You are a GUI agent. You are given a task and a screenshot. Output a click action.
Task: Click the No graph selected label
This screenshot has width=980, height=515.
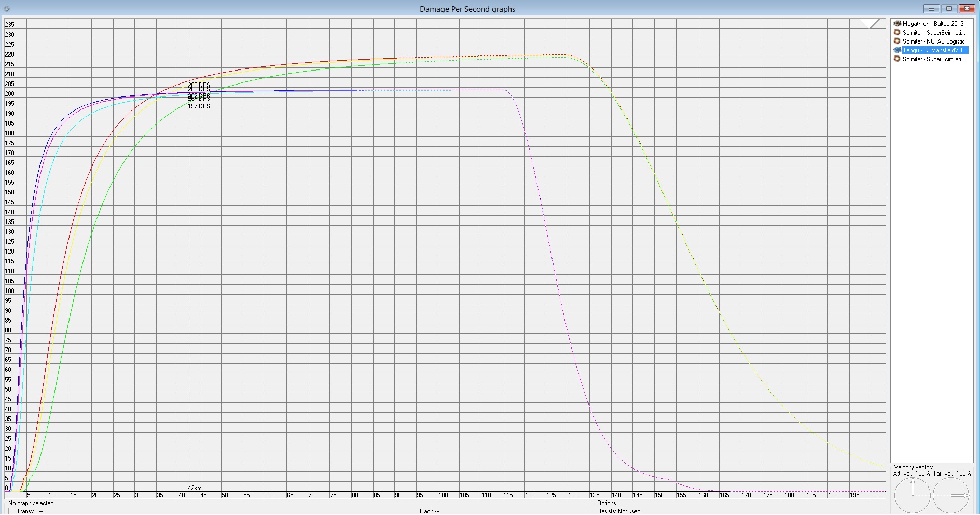(31, 503)
